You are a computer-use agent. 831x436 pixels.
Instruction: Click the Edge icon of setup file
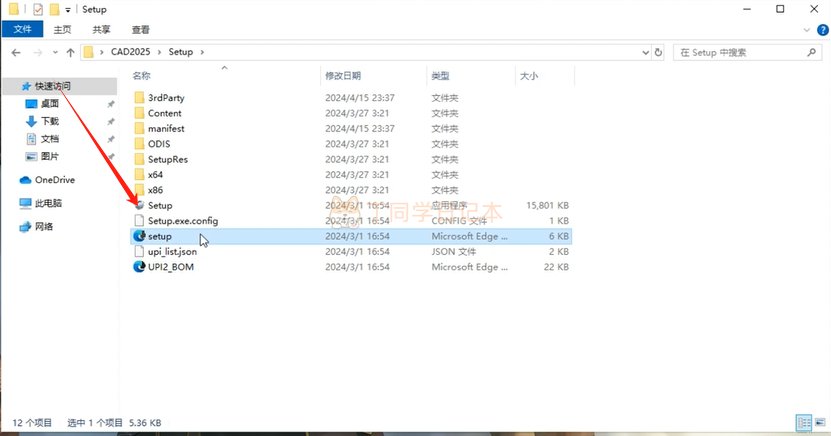coord(139,236)
